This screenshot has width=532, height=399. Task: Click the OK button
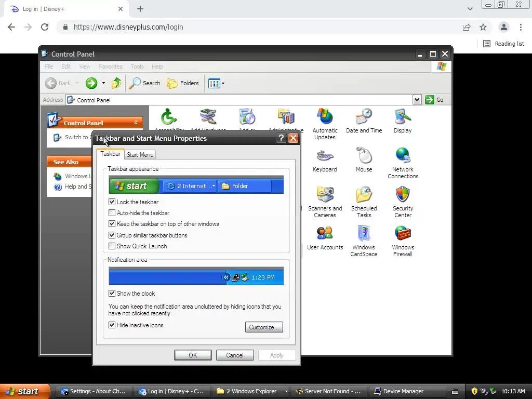pyautogui.click(x=193, y=355)
